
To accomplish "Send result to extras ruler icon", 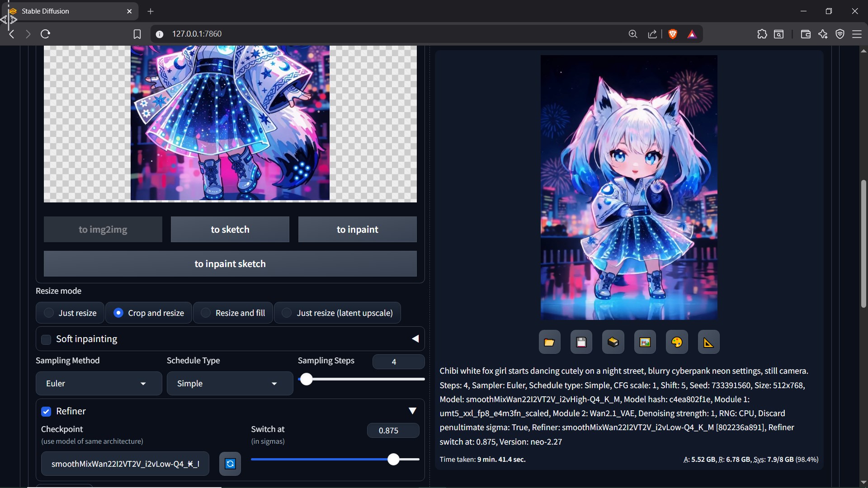I will click(x=708, y=342).
